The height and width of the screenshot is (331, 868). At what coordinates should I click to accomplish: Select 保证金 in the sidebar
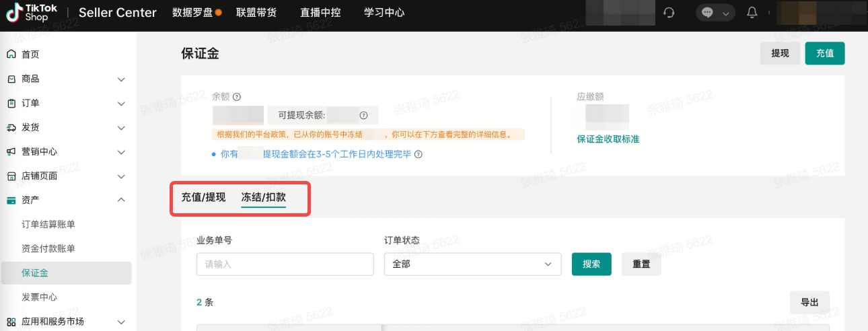(65, 272)
